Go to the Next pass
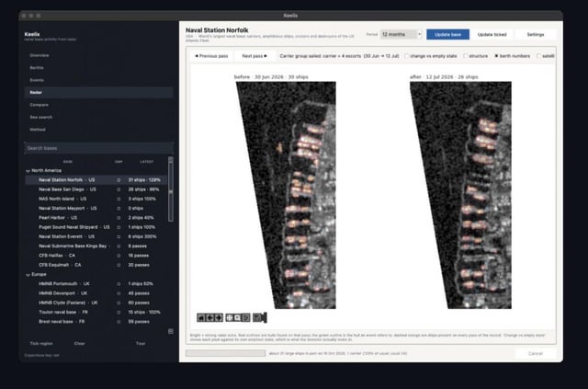 click(254, 56)
